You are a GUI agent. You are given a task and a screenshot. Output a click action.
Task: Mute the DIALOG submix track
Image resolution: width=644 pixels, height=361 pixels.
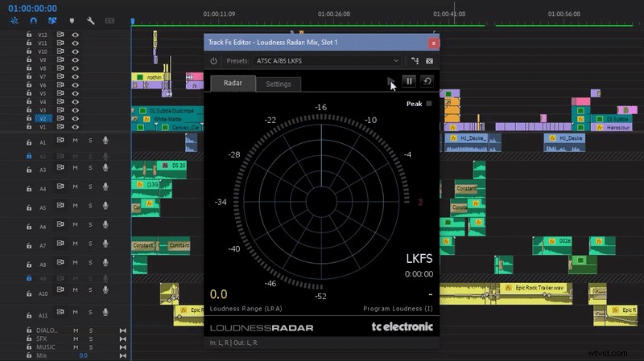pos(76,330)
